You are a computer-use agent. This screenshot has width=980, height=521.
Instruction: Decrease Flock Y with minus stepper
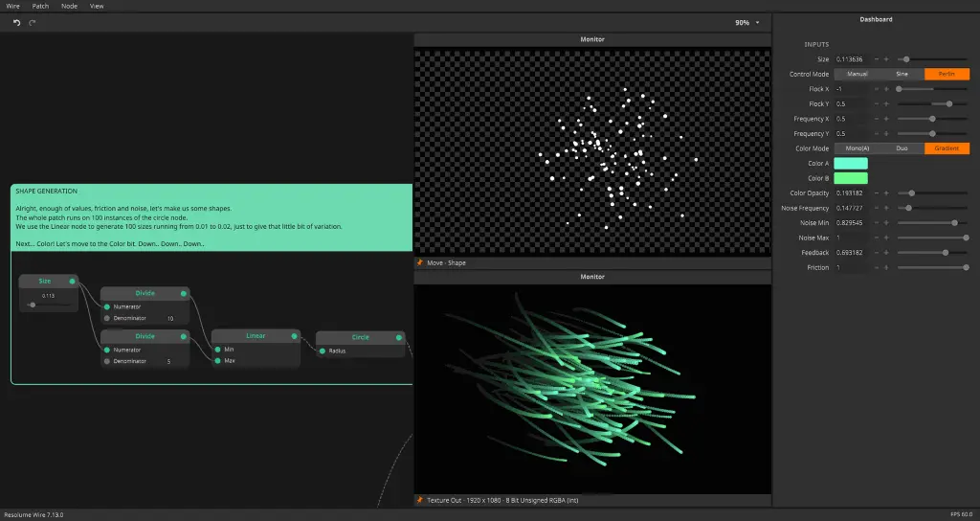click(x=876, y=103)
